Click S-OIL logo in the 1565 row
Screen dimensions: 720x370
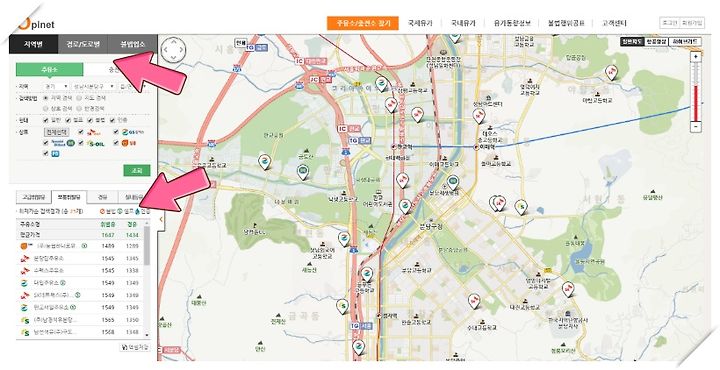coord(25,320)
